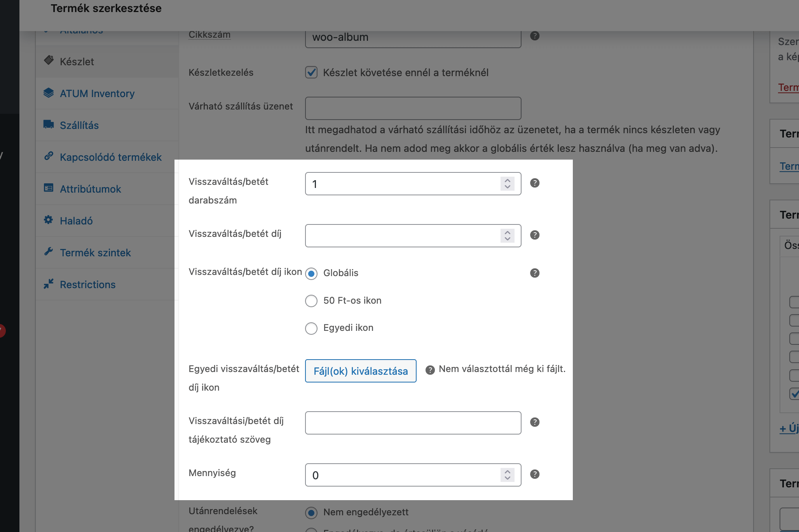Image resolution: width=799 pixels, height=532 pixels.
Task: Open the Készlet tab
Action: coord(107,61)
